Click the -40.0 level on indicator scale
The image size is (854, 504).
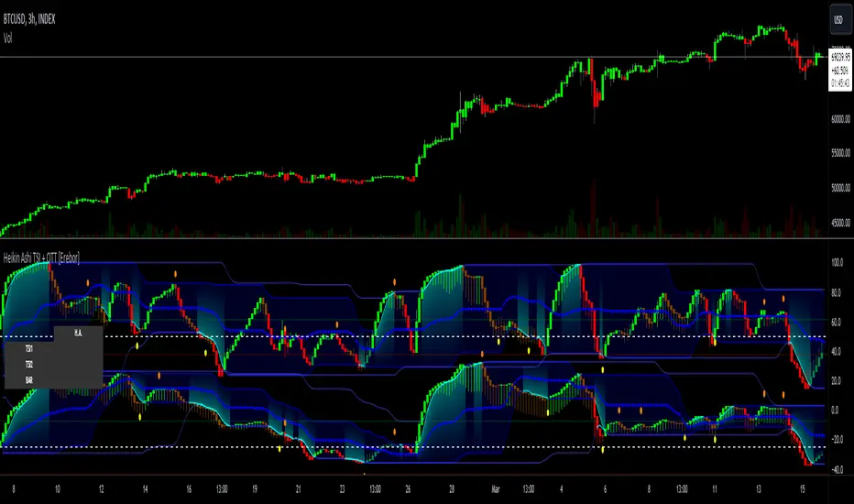(837, 470)
